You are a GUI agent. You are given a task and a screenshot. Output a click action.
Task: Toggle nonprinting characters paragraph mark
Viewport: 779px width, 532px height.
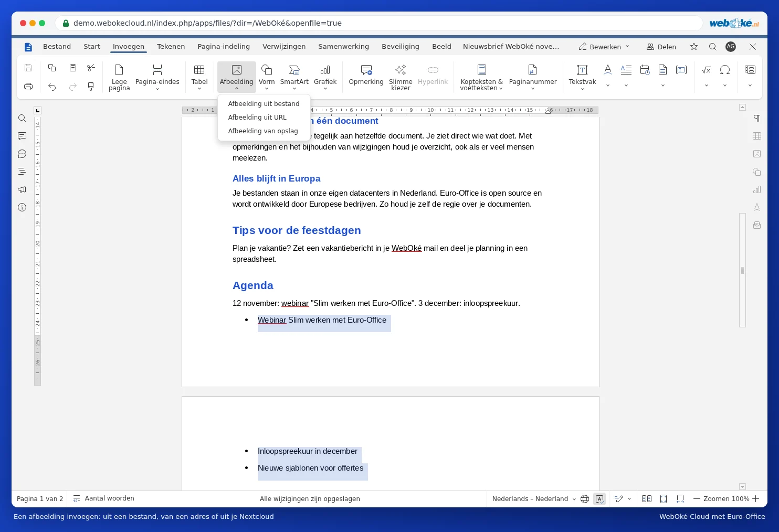pyautogui.click(x=757, y=118)
